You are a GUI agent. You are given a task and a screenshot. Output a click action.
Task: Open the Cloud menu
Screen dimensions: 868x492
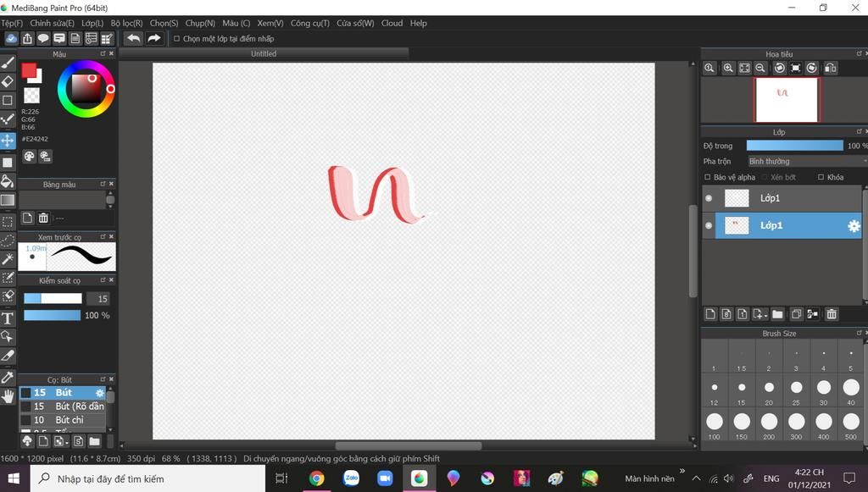392,23
